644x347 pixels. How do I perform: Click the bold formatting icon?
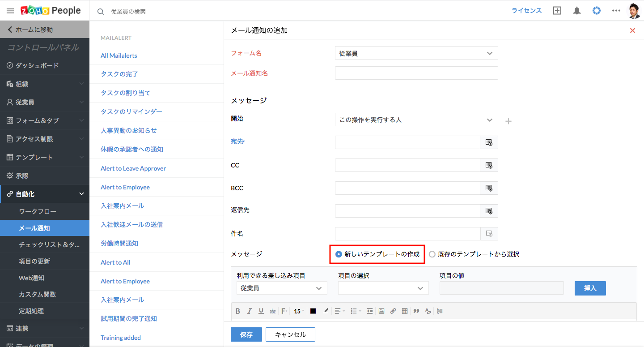pos(238,311)
